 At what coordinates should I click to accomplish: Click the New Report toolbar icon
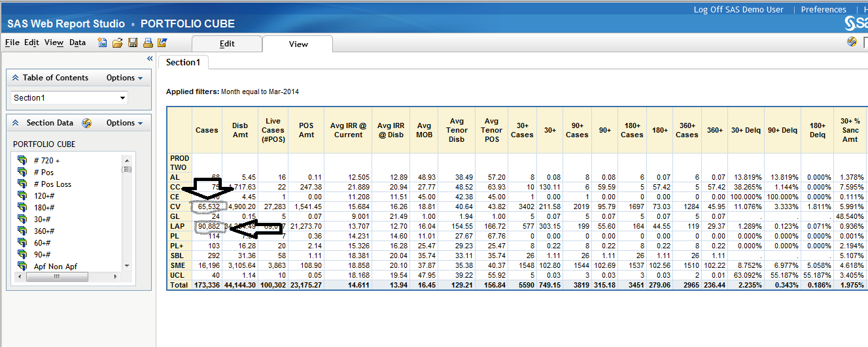pos(103,43)
